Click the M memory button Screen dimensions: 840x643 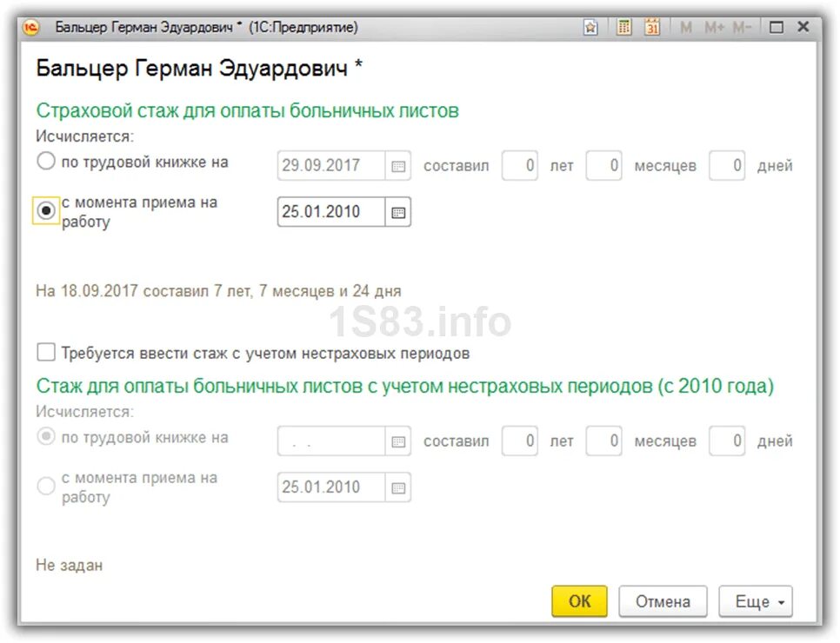click(x=686, y=27)
